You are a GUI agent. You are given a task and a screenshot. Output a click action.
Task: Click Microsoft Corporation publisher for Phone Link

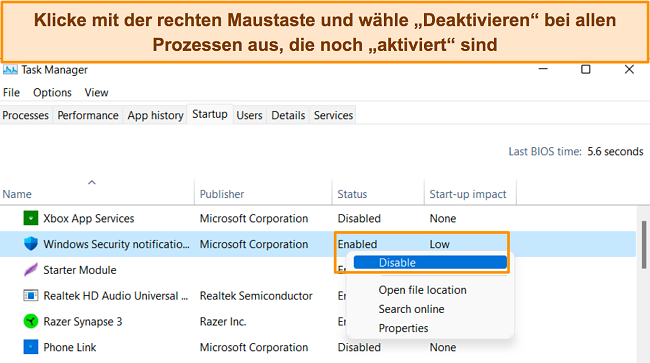[254, 347]
